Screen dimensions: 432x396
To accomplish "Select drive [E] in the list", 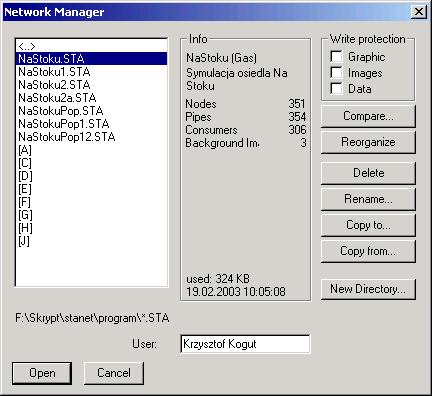I will pos(92,189).
